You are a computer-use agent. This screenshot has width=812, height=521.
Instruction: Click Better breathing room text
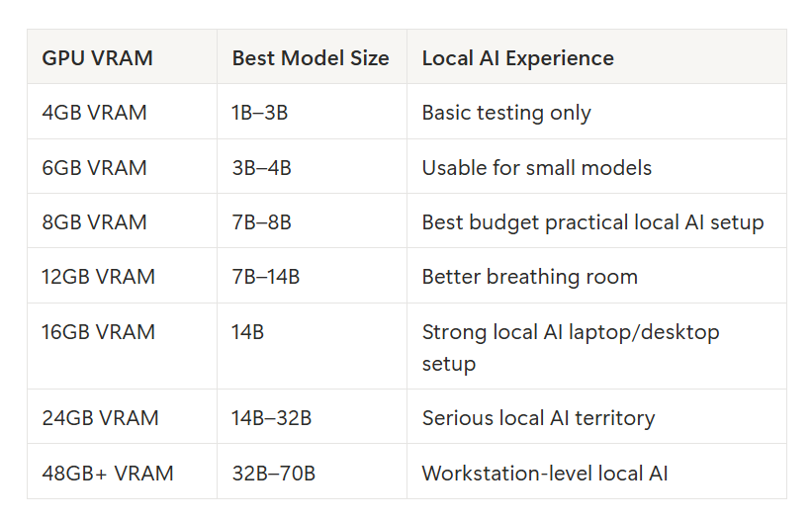pos(530,277)
